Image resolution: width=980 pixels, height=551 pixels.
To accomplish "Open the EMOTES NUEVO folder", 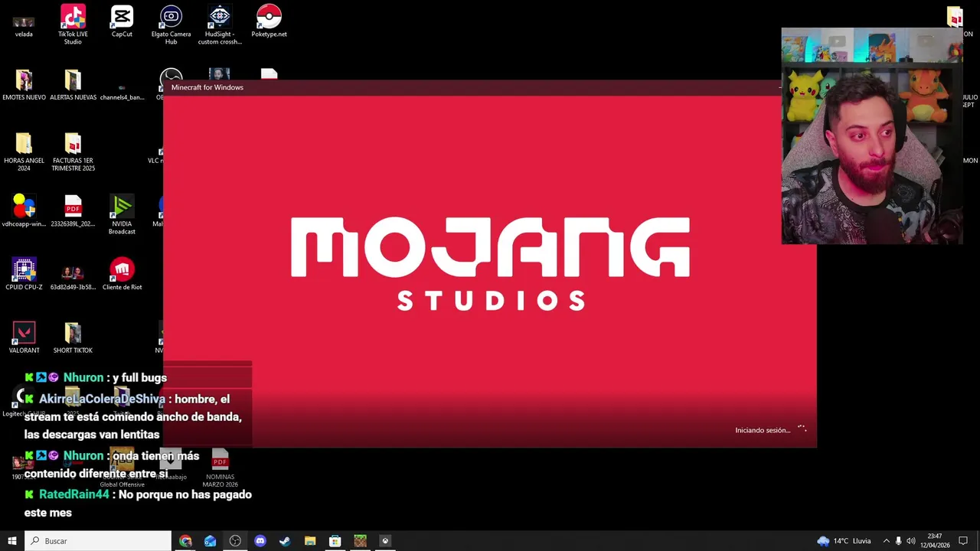I will [24, 85].
